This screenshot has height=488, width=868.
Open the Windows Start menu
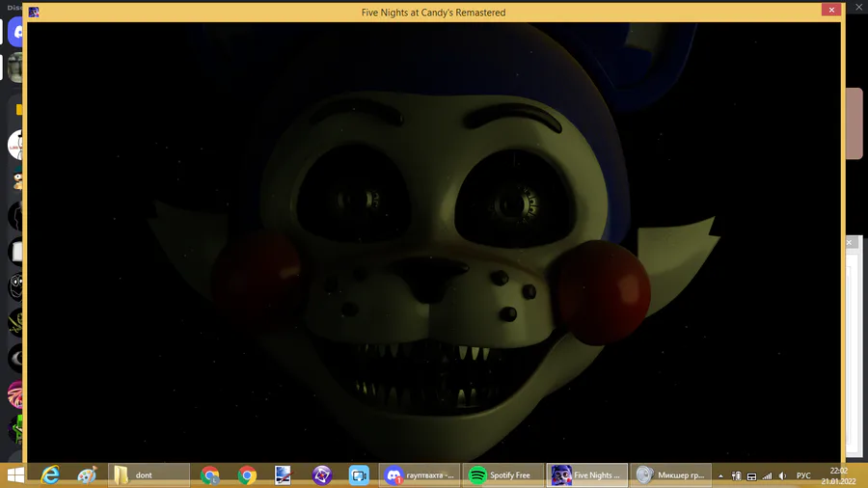tap(15, 475)
